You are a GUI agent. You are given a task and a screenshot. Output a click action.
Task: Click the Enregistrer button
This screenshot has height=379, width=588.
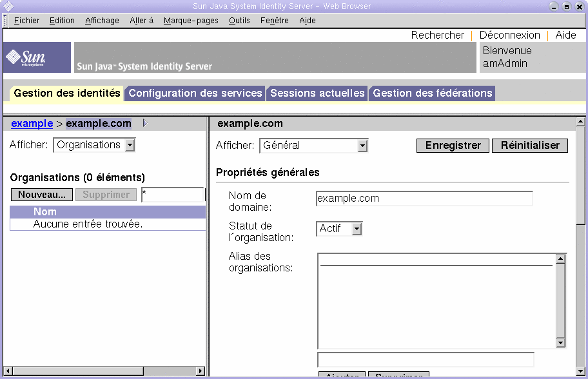click(453, 146)
